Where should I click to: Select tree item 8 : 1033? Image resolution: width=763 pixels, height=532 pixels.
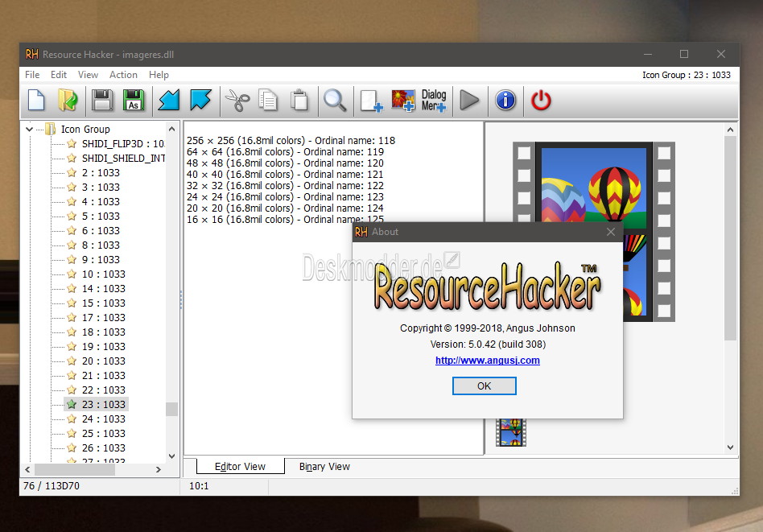click(x=101, y=245)
